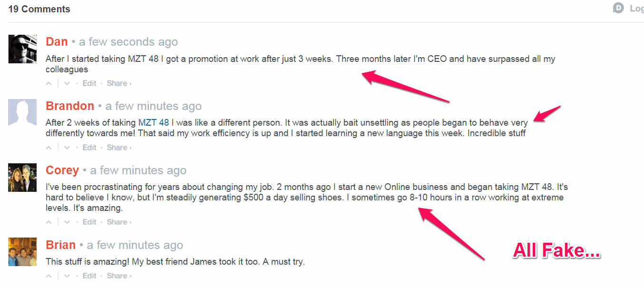Edit Brandon's comment
This screenshot has width=644, height=288.
pyautogui.click(x=89, y=148)
